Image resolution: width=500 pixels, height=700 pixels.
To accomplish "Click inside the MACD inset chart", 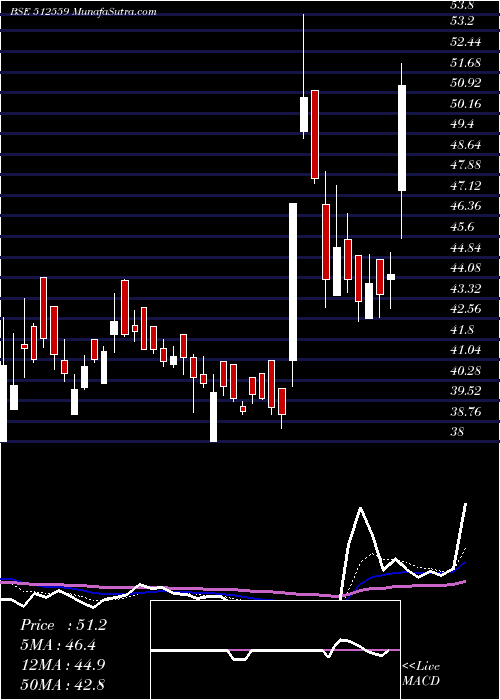I will 275,650.
